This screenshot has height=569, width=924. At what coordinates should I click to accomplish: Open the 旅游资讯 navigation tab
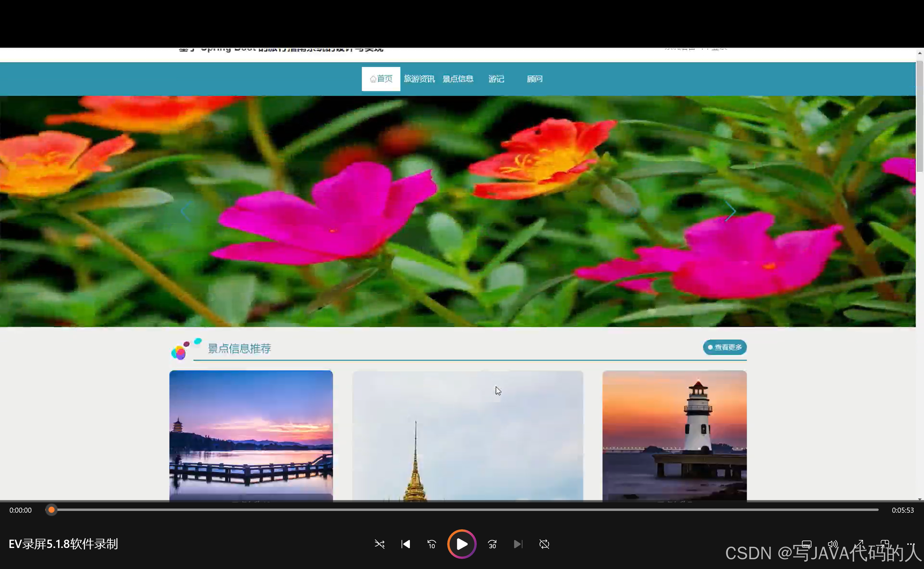pos(419,79)
